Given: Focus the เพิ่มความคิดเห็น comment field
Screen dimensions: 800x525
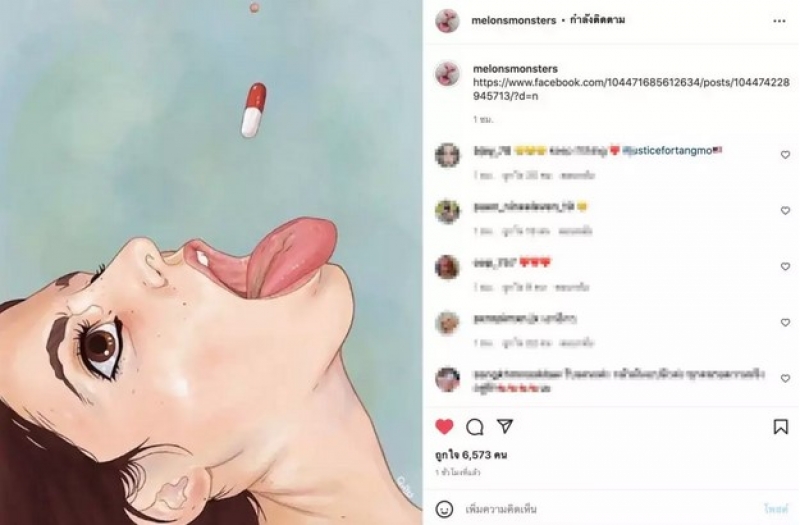Looking at the screenshot, I should tap(610, 509).
